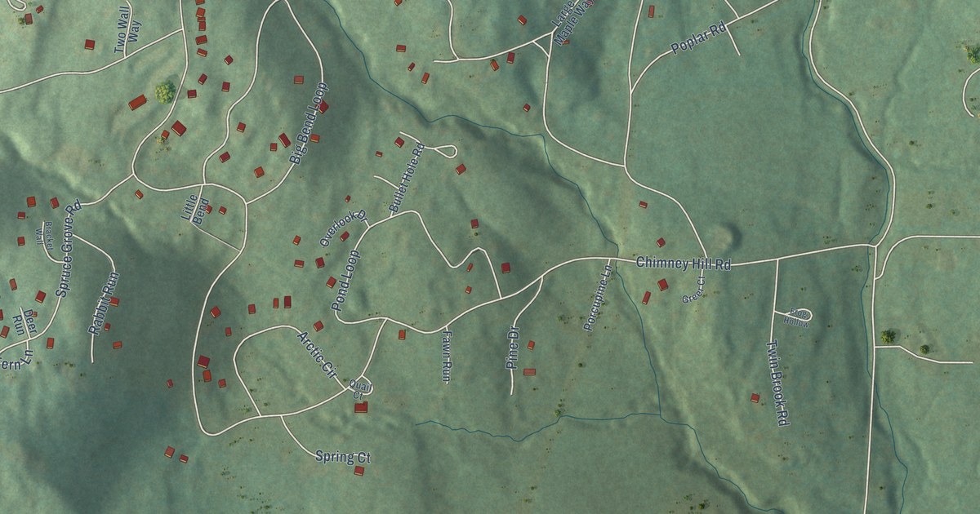
Task: Click the Overlook Dr label
Action: click(343, 229)
